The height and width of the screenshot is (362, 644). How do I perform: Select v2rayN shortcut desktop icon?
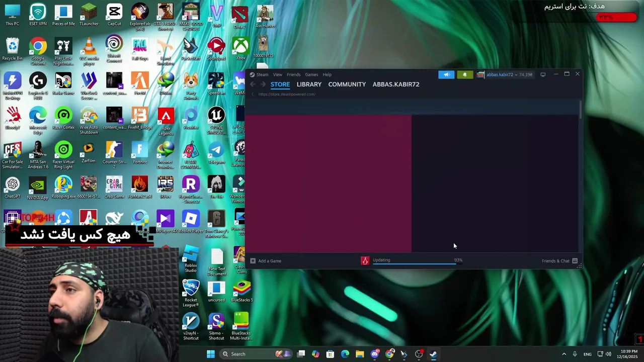pos(191,327)
